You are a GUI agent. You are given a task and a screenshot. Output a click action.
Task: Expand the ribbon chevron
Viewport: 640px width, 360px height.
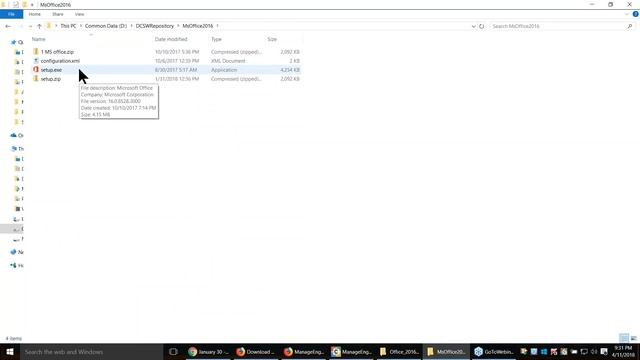pyautogui.click(x=627, y=14)
